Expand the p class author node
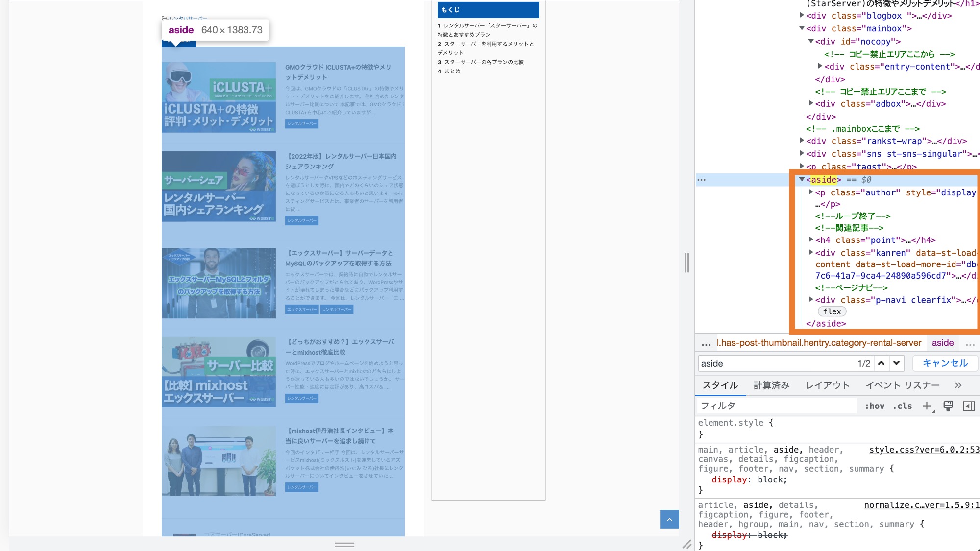 click(811, 192)
